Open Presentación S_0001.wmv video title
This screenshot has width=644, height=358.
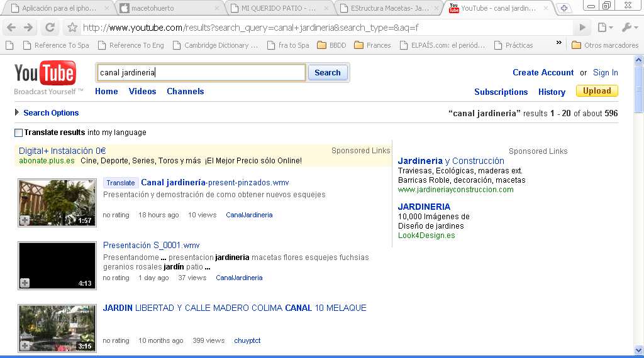[x=151, y=245]
